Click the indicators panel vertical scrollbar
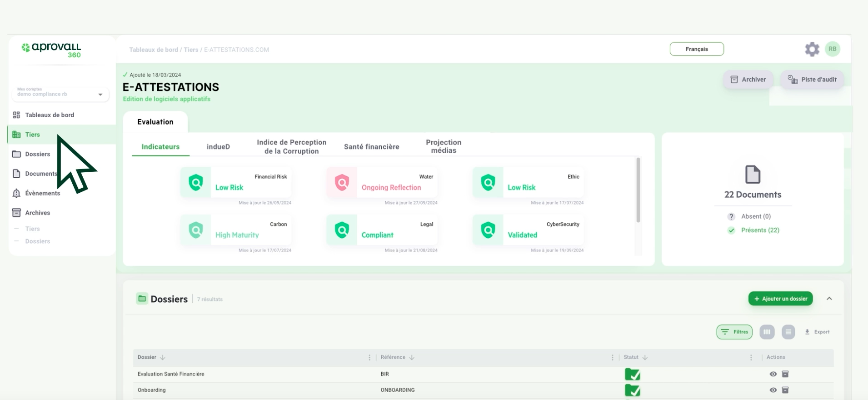This screenshot has height=400, width=868. coord(638,190)
